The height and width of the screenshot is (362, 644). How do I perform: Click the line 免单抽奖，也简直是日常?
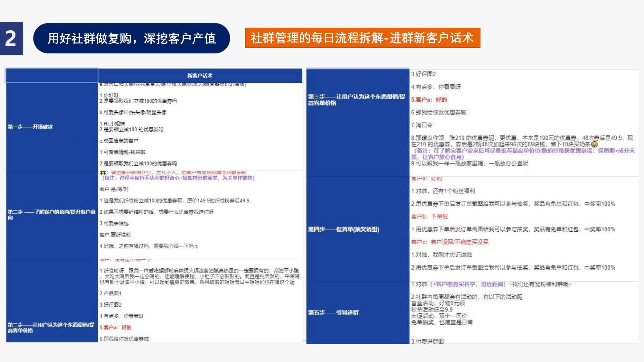click(442, 322)
